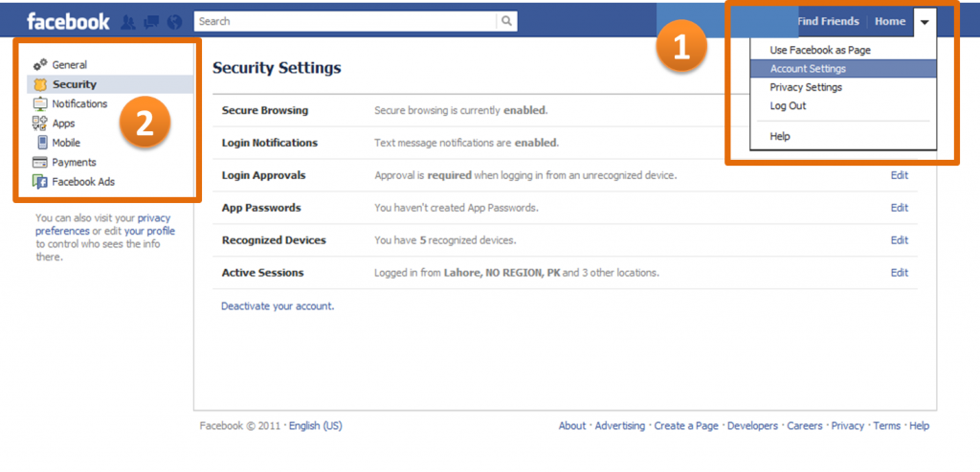This screenshot has width=980, height=472.
Task: Click the Mobile phone icon
Action: tap(42, 143)
